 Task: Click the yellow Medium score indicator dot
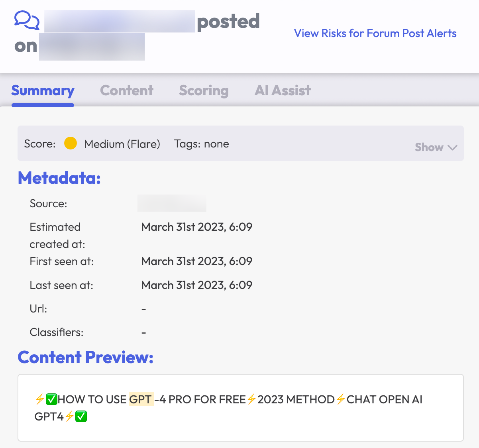point(71,143)
